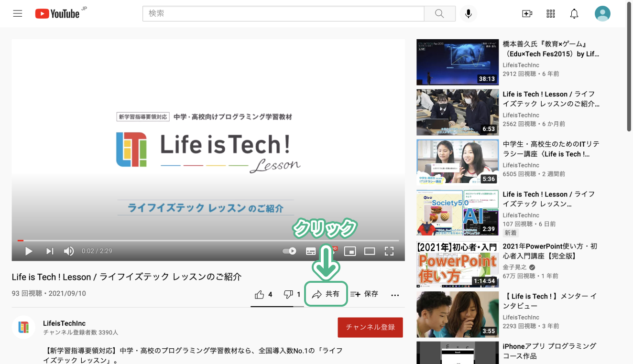
Task: Click the 新着 badge
Action: [x=511, y=233]
